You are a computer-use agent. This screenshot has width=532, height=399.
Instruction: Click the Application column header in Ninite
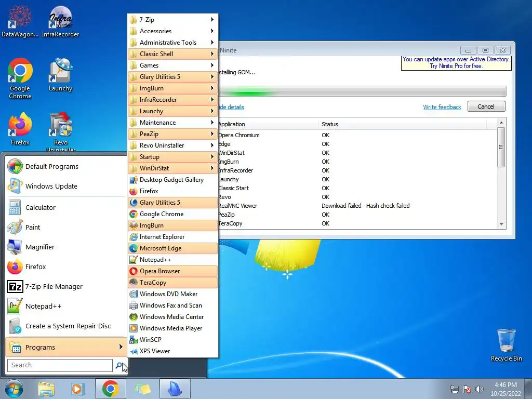(269, 124)
